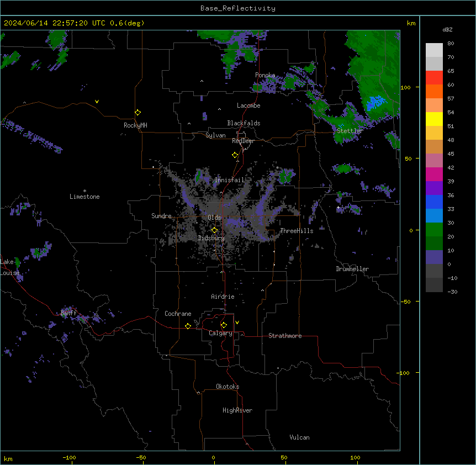Viewport: 476px width, 465px height.
Task: Select the magenta 42-39 dBZ legend band
Action: pos(434,174)
